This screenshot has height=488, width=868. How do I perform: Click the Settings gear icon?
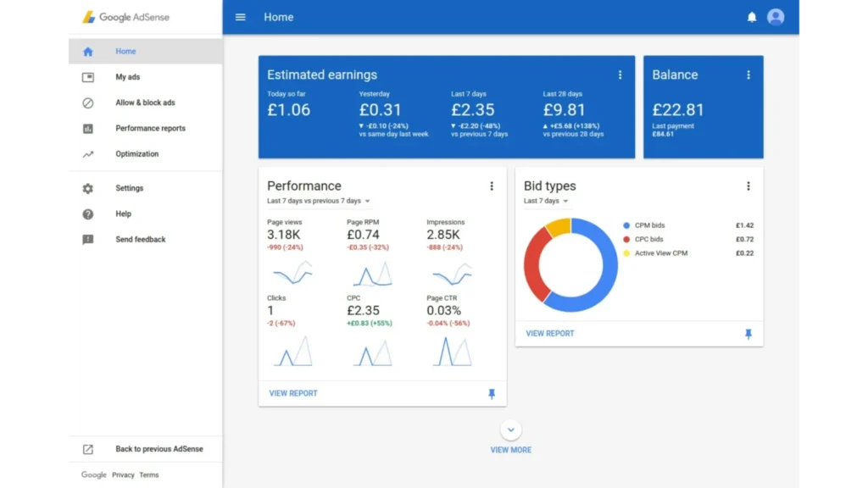[88, 189]
